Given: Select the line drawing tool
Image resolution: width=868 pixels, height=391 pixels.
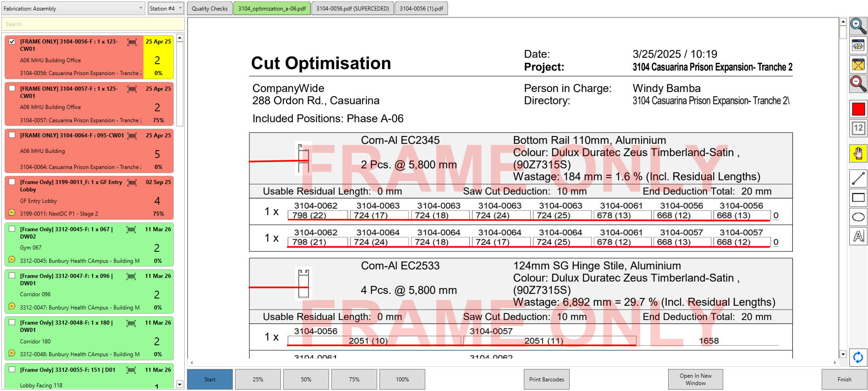Looking at the screenshot, I should pos(858,178).
